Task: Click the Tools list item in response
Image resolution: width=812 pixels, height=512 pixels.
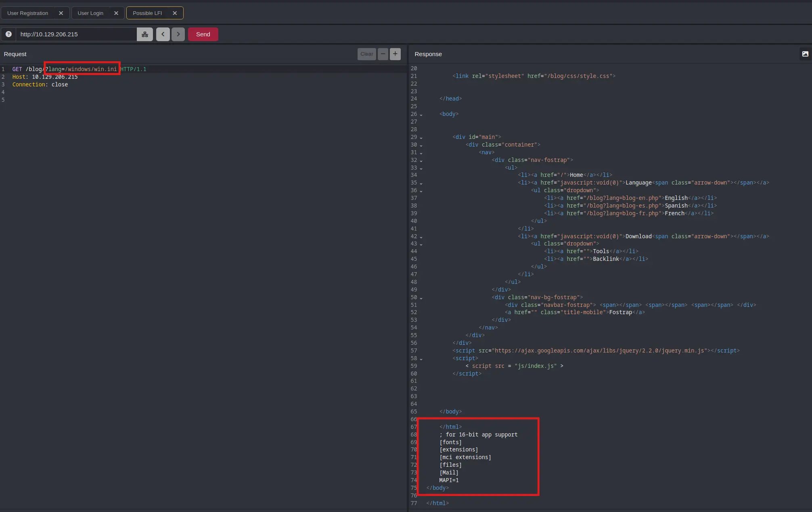Action: [x=591, y=251]
